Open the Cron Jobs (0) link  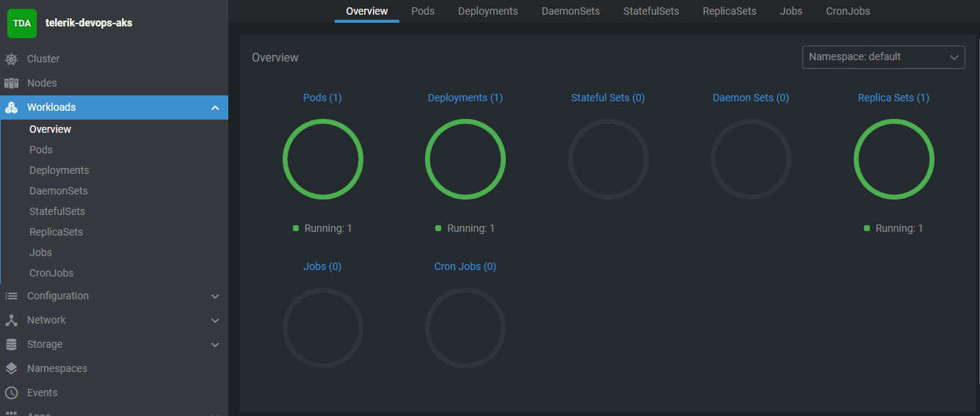pos(465,266)
